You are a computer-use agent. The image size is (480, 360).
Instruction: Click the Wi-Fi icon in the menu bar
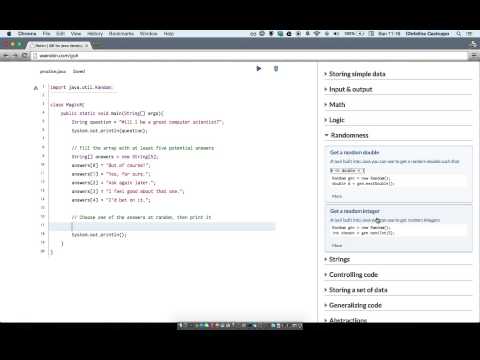317,34
